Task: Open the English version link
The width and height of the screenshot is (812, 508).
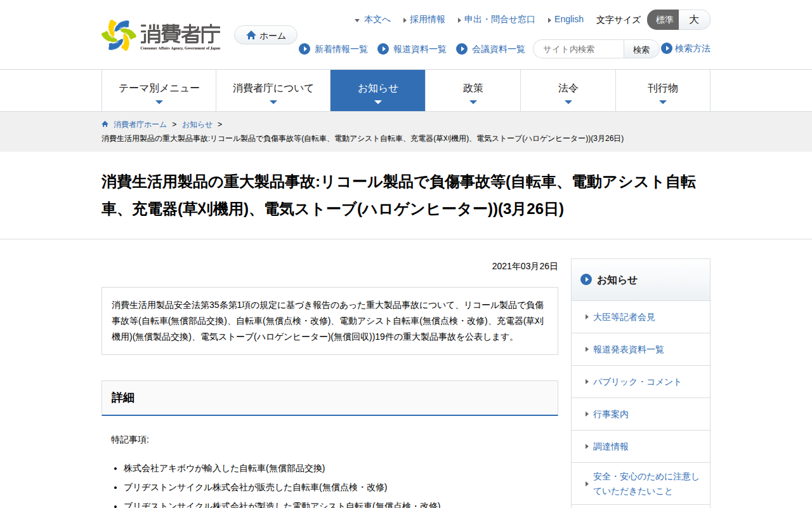Action: coord(568,19)
